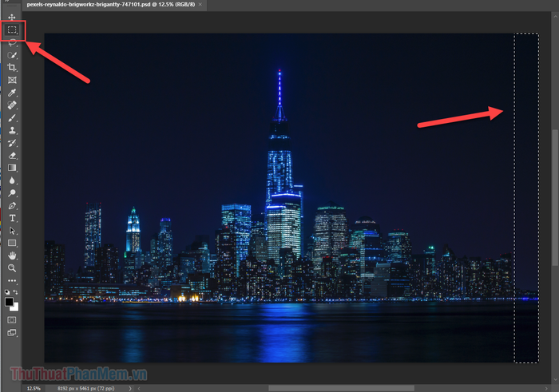Choose the Horizontal Type tool
Image resolution: width=559 pixels, height=392 pixels.
[x=12, y=218]
